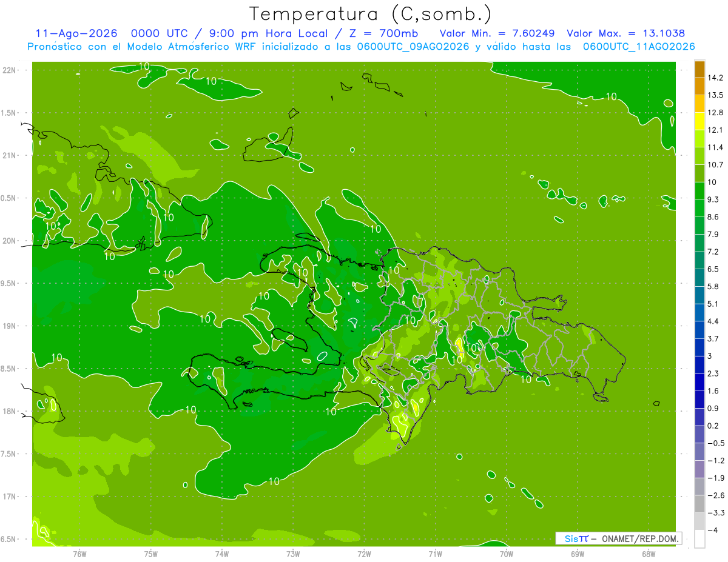The height and width of the screenshot is (562, 728).
Task: Click the "7.2" color scale label
Action: coord(713,252)
